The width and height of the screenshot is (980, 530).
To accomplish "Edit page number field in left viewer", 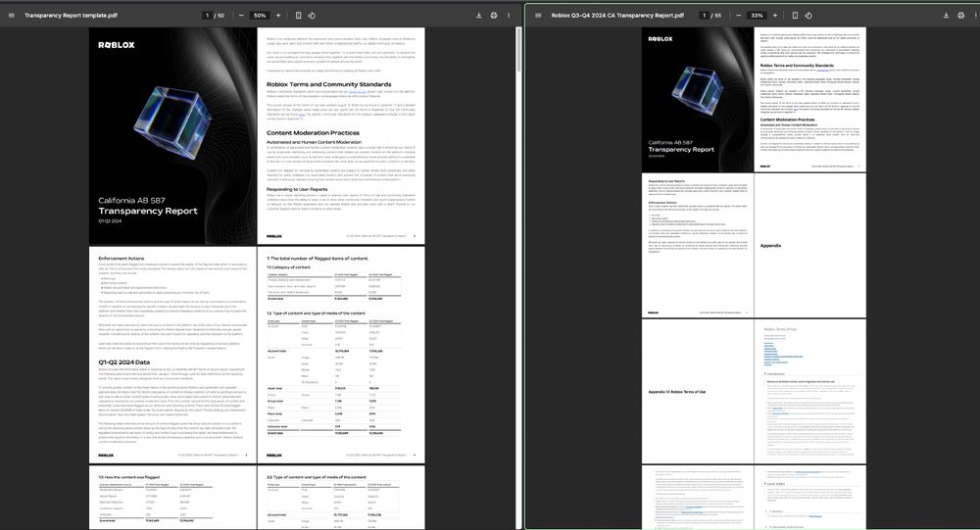I will 207,15.
